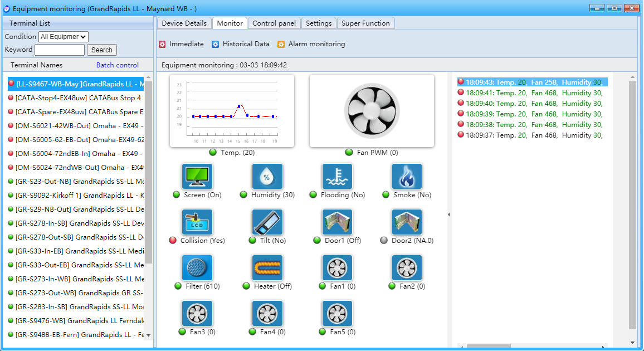Select the Tilt sensor icon

click(267, 222)
